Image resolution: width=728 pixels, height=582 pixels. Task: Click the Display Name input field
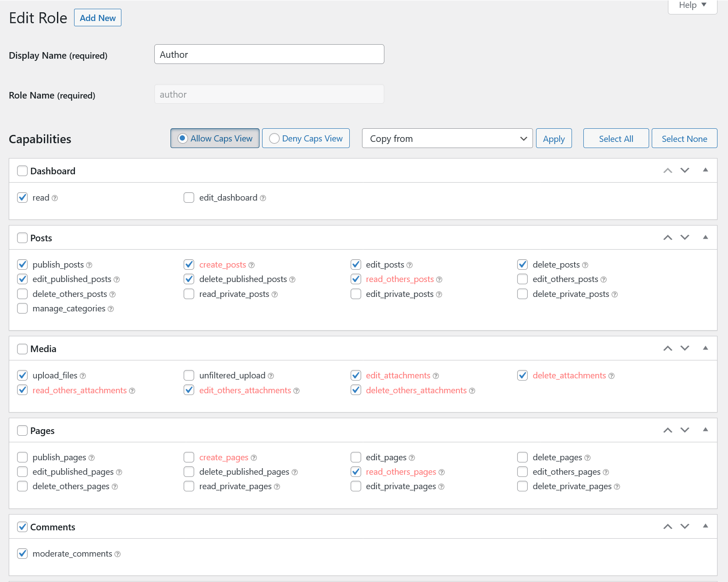coord(269,54)
